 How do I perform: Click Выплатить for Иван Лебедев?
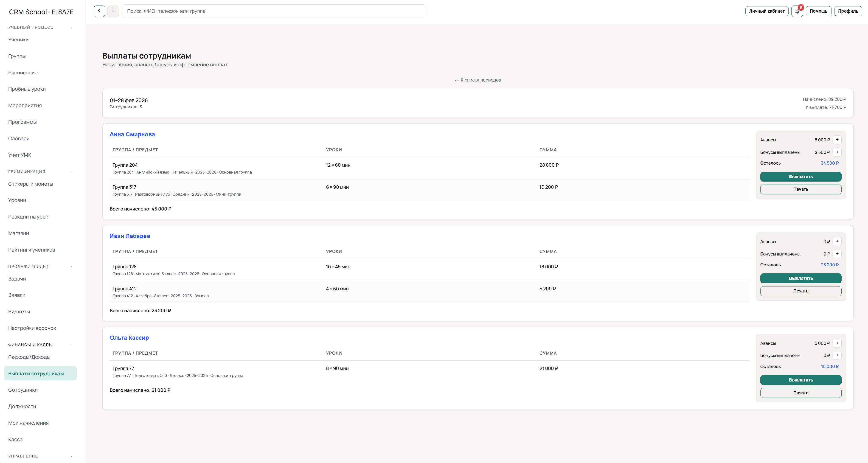pyautogui.click(x=801, y=278)
